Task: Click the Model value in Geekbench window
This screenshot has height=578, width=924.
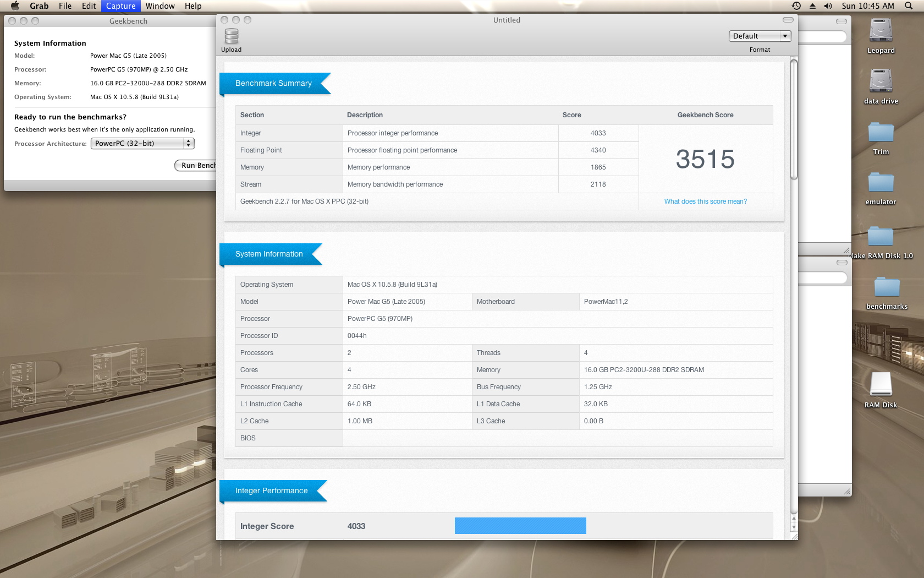Action: (128, 56)
